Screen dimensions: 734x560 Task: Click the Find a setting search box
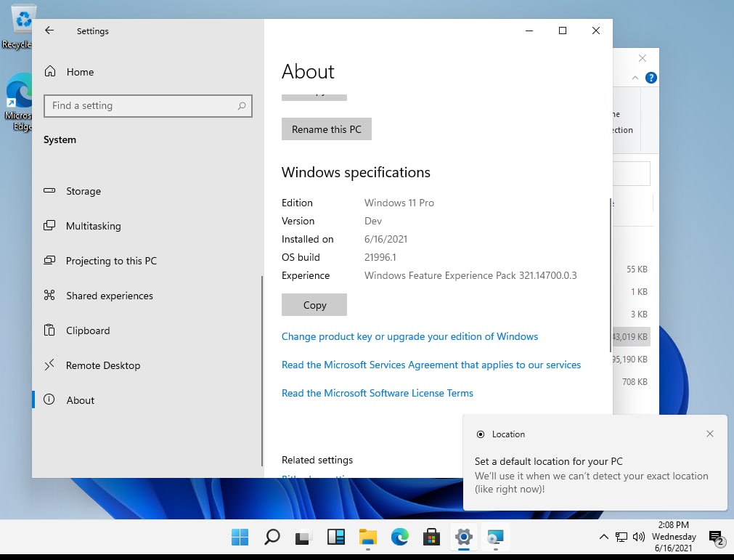(x=148, y=106)
